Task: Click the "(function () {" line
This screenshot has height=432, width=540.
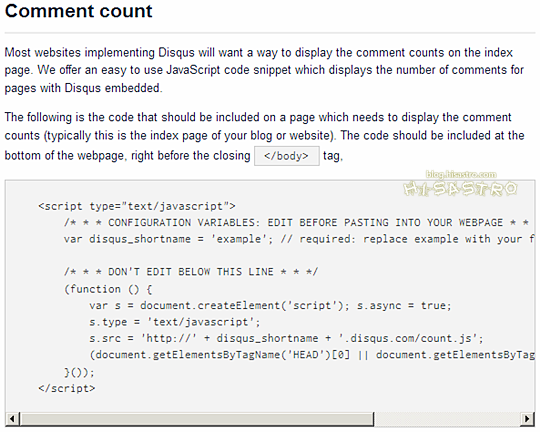Action: [x=108, y=289]
